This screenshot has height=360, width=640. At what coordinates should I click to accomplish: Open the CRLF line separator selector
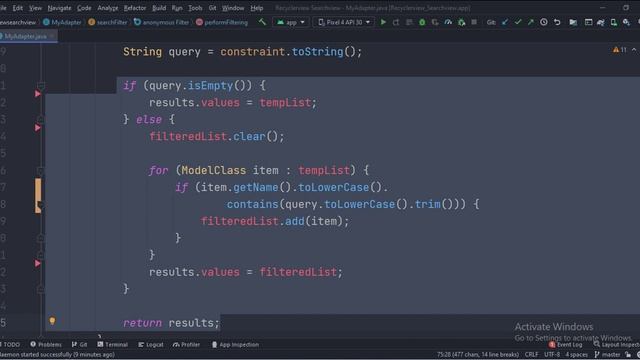click(531, 355)
